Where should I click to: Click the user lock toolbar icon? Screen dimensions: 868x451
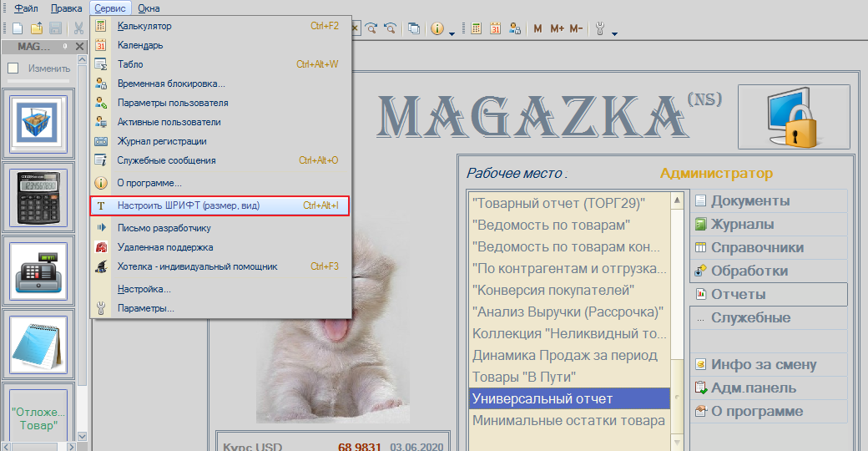click(x=515, y=28)
